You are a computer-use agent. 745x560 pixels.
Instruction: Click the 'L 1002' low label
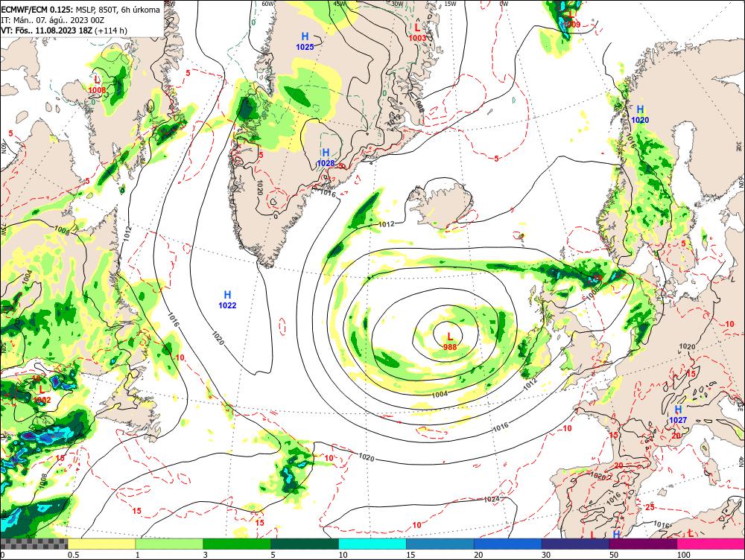(42, 395)
